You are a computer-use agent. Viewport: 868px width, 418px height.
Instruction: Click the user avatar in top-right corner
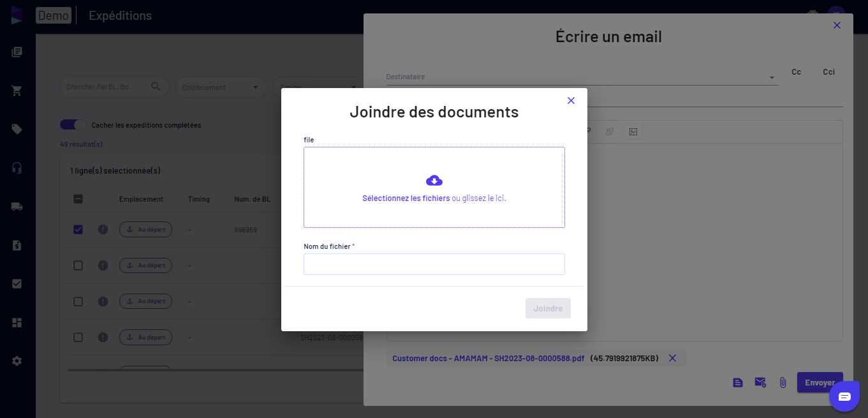[836, 15]
